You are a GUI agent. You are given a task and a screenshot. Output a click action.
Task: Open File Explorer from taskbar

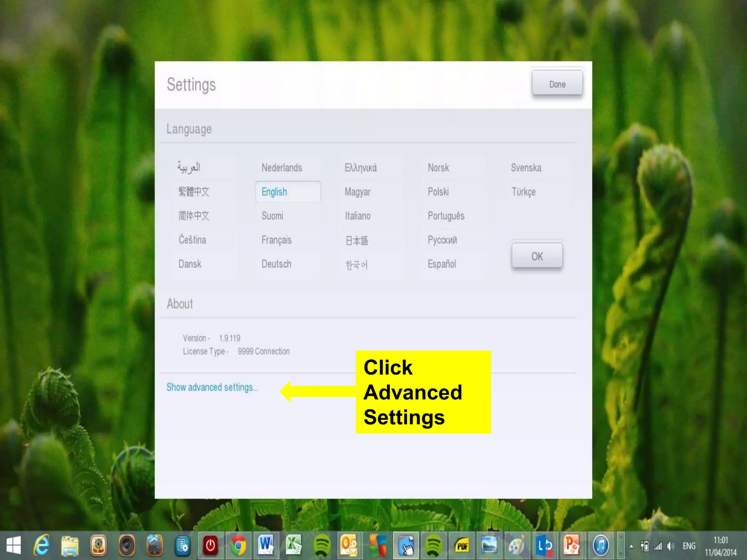[x=70, y=546]
